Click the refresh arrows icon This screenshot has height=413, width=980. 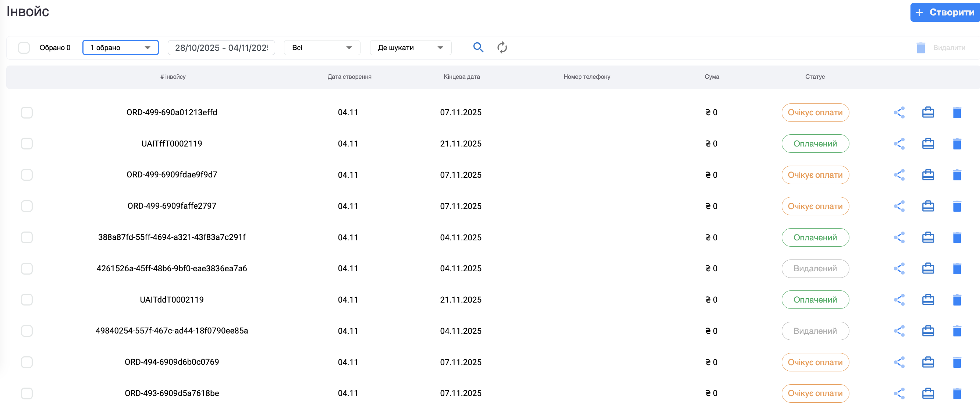tap(502, 47)
